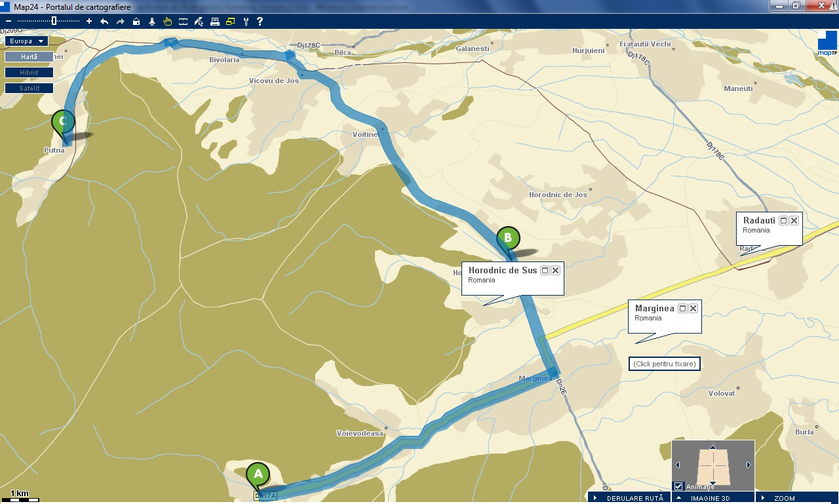The height and width of the screenshot is (504, 839).
Task: Expand the DERULARE RUTĂ panel
Action: point(628,498)
